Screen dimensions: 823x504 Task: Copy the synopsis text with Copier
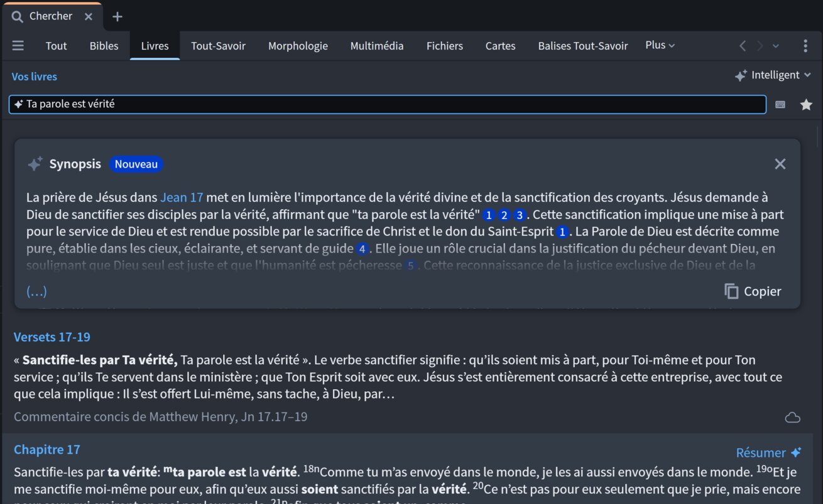point(753,291)
